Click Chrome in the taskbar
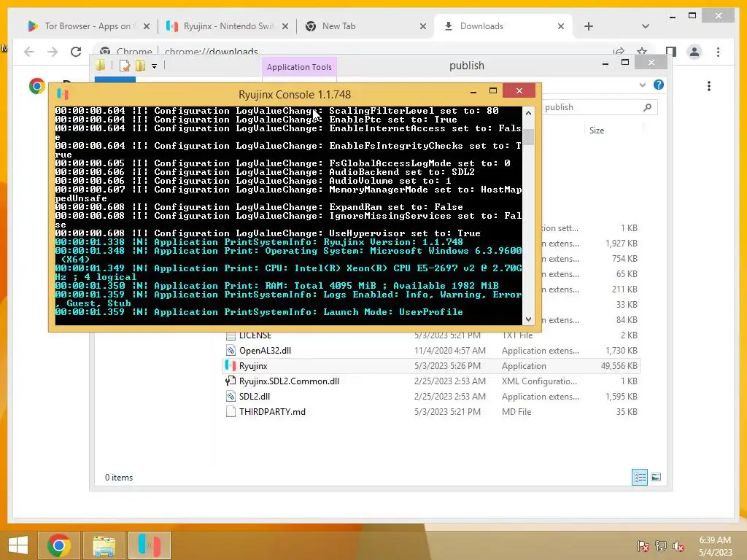 [x=58, y=545]
